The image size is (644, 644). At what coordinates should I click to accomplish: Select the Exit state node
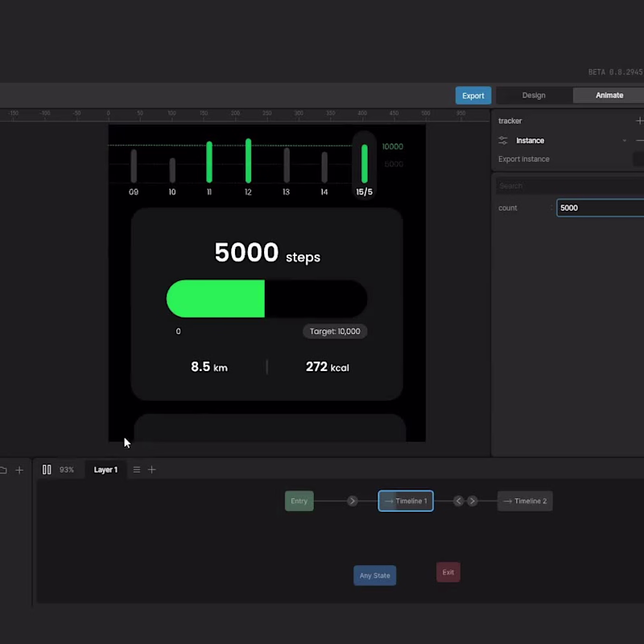pos(448,572)
